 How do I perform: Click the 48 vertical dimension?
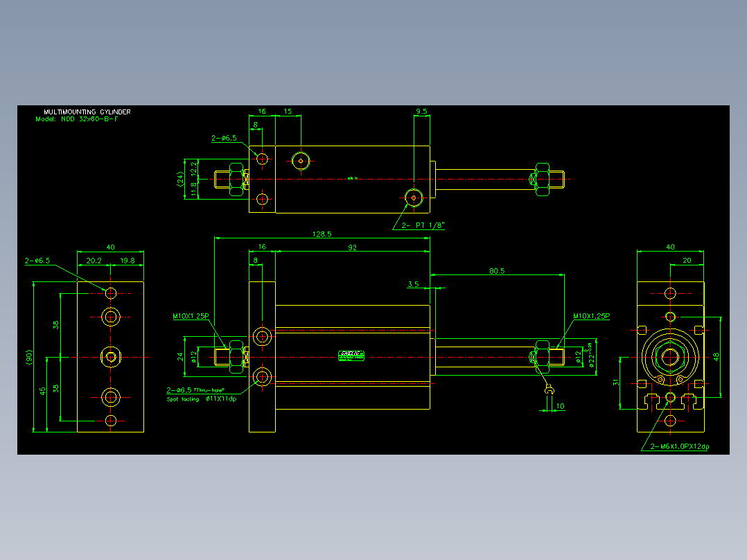click(x=716, y=356)
